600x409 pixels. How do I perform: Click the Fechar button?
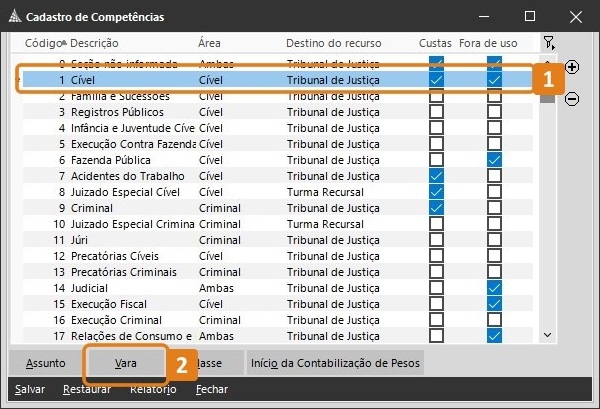212,390
